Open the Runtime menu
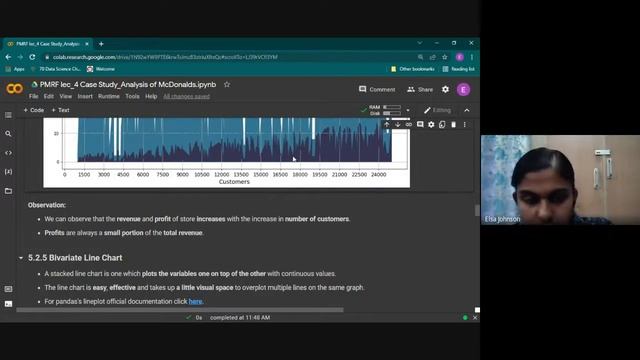Image resolution: width=640 pixels, height=360 pixels. (x=109, y=96)
